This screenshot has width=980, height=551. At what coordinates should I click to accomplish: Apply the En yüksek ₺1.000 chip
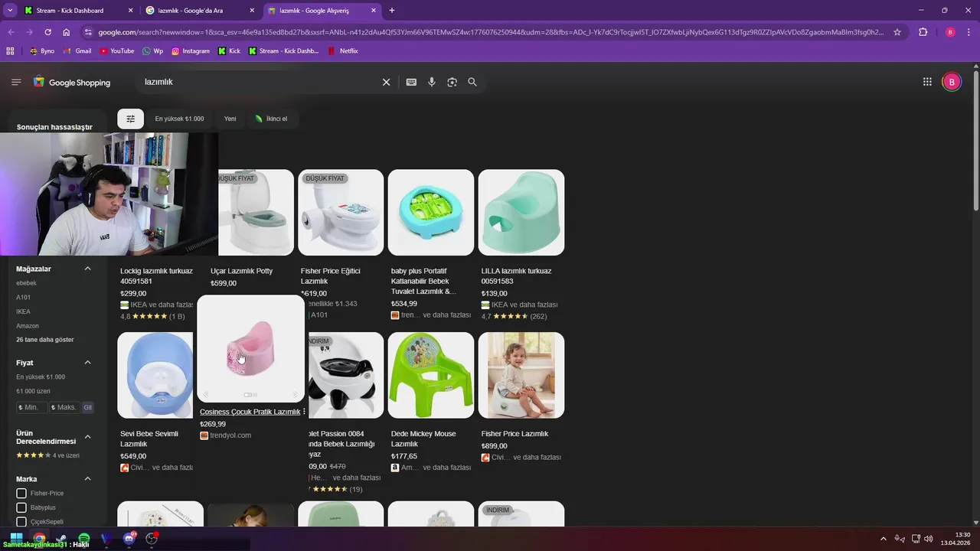tap(179, 119)
